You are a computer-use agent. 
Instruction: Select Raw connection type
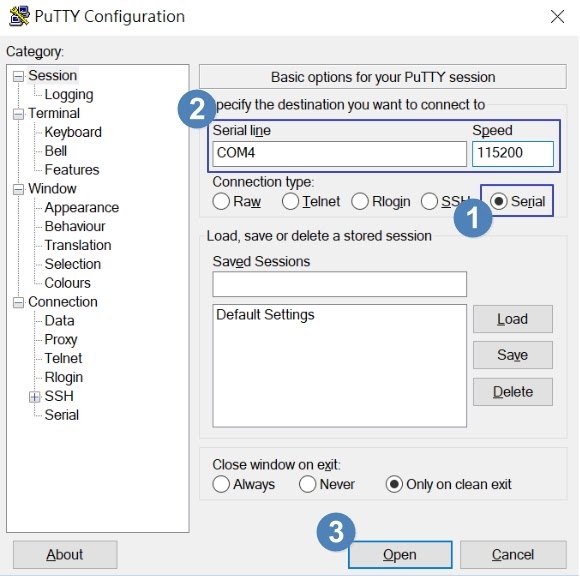(x=236, y=202)
